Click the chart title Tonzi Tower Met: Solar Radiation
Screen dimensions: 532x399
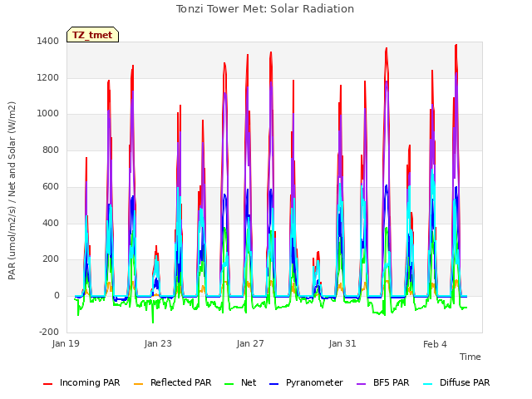[x=265, y=9]
